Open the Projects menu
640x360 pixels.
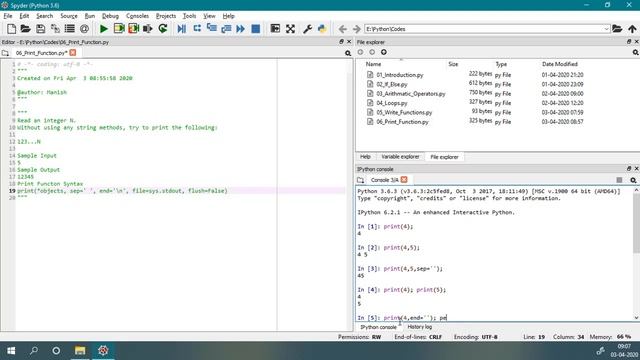click(166, 16)
